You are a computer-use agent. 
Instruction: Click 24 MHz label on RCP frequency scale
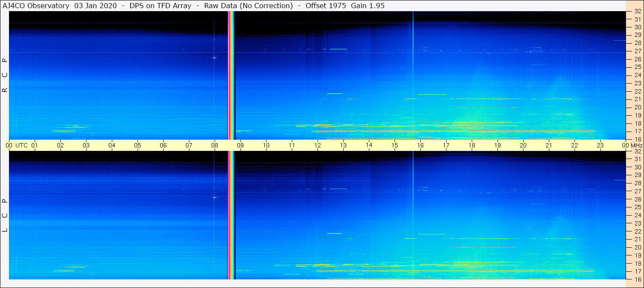(x=638, y=75)
